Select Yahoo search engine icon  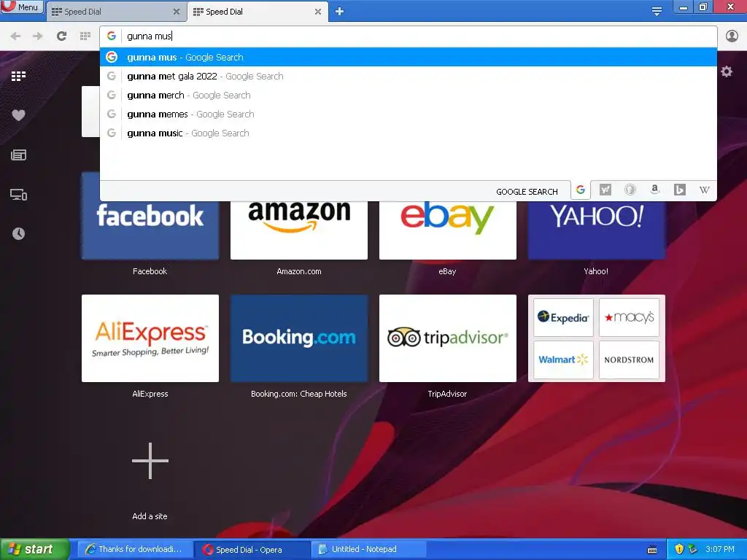click(605, 190)
